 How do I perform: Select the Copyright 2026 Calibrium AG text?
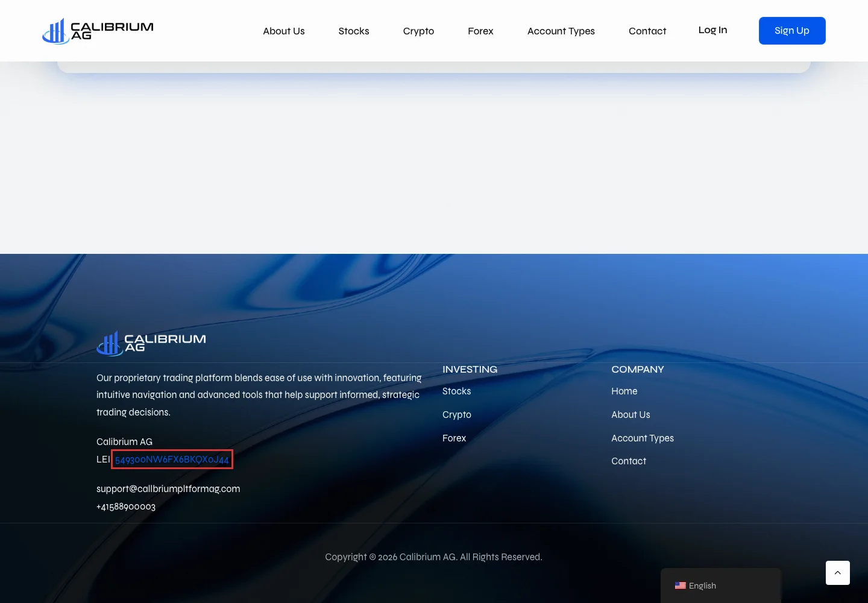pos(434,557)
